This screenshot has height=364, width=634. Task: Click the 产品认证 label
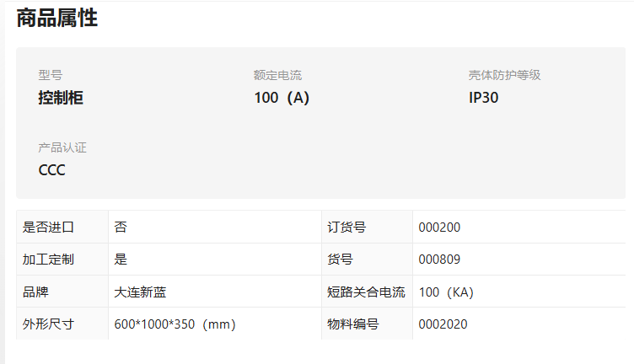(x=62, y=147)
